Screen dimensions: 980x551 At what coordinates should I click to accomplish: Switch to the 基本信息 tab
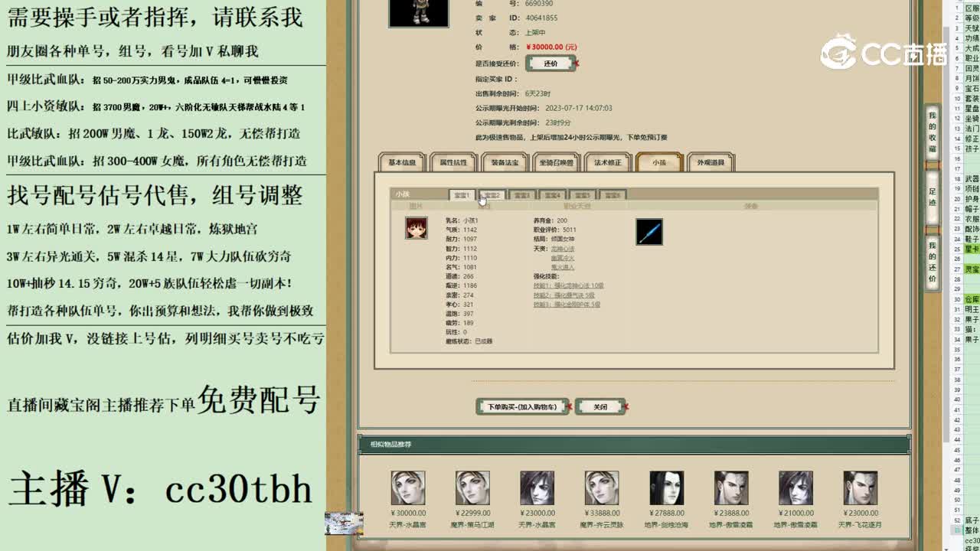point(401,161)
